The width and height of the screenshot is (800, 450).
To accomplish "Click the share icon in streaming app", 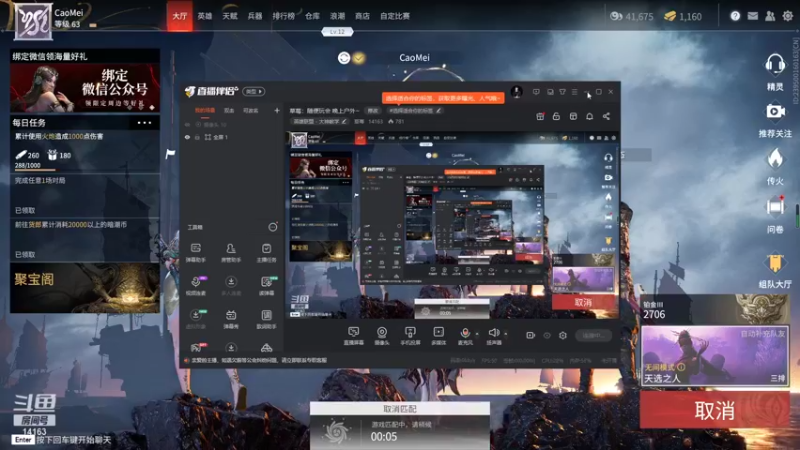I will pos(606,116).
